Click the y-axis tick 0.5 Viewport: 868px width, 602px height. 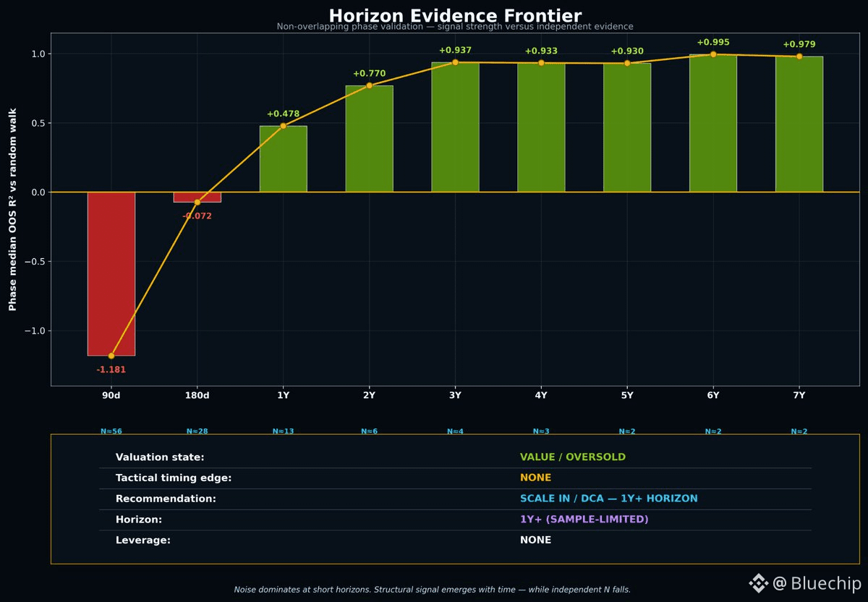coord(38,123)
